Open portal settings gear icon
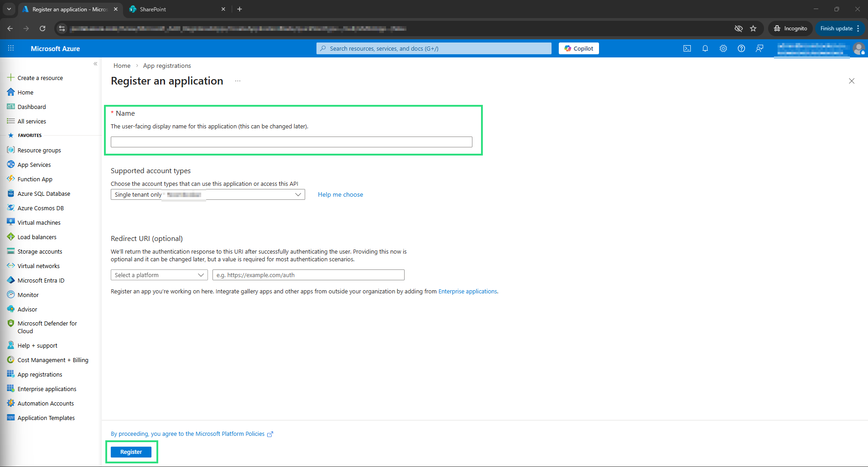The width and height of the screenshot is (868, 467). click(723, 48)
